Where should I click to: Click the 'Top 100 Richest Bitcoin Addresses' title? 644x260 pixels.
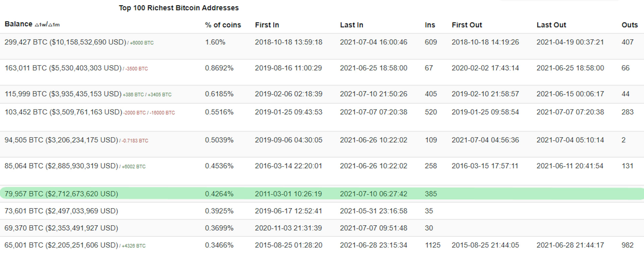click(x=179, y=8)
